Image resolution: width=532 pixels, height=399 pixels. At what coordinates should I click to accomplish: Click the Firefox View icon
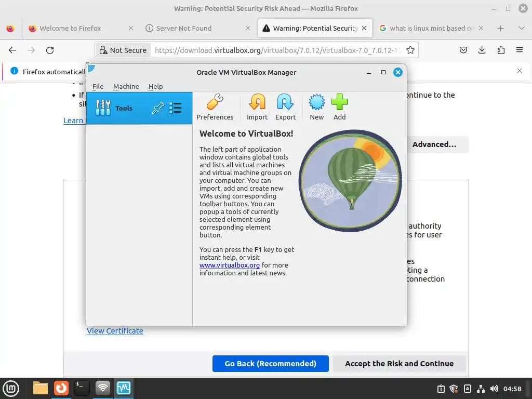[10, 29]
